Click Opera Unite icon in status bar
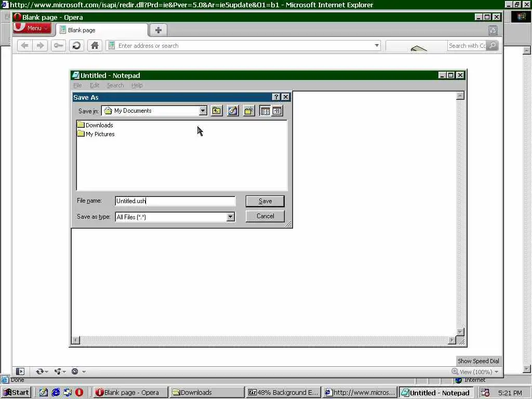Screen dimensions: 532x399 click(58, 371)
